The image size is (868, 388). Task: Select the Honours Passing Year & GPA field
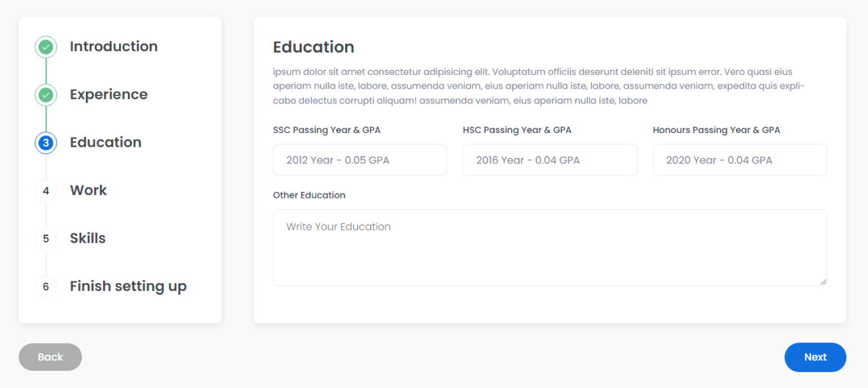740,160
